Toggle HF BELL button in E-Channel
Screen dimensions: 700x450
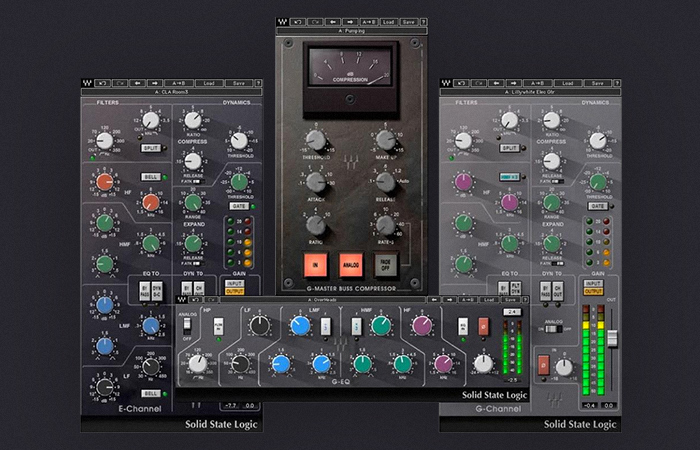[x=150, y=177]
